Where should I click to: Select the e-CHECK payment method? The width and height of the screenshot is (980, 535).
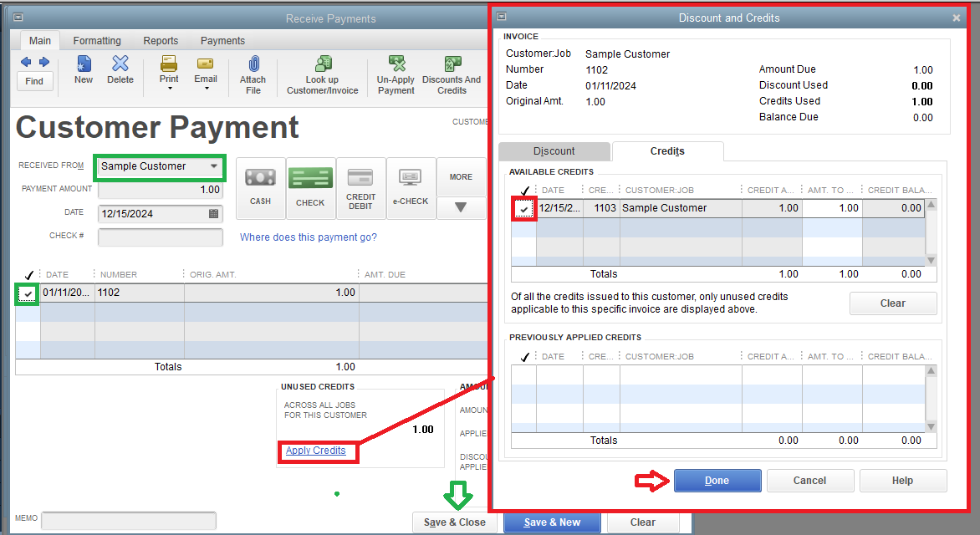411,187
